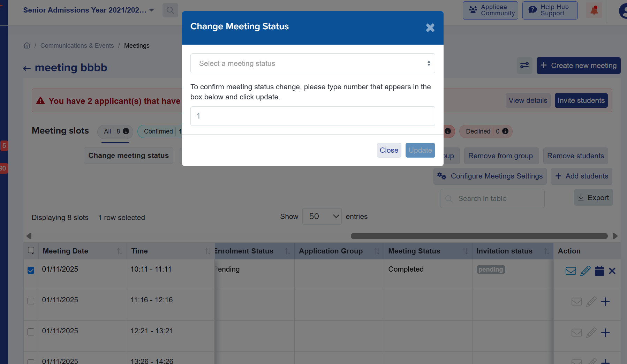The image size is (627, 364).
Task: Click plus icon in 11:16 slot row
Action: 605,302
